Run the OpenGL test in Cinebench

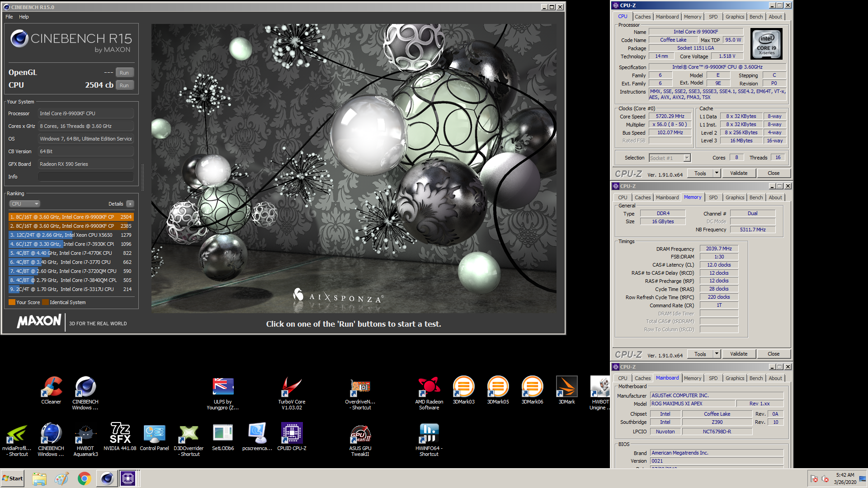click(124, 73)
